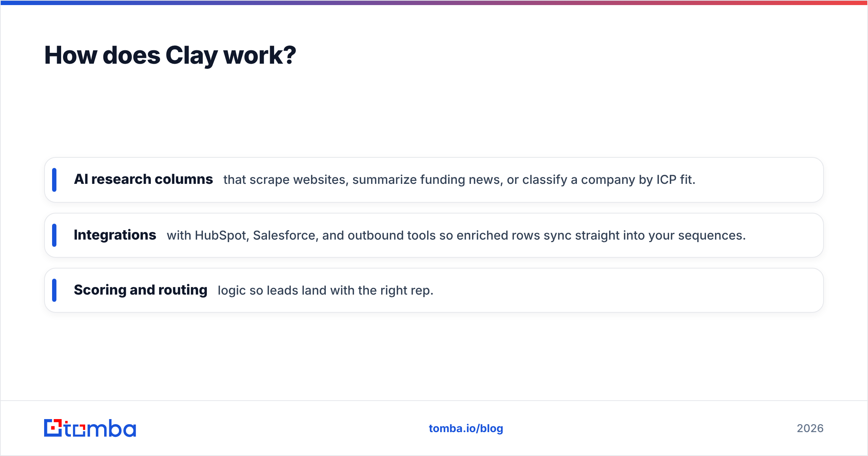The width and height of the screenshot is (868, 456).
Task: Click the text about scraping websites and funding news
Action: [x=459, y=180]
